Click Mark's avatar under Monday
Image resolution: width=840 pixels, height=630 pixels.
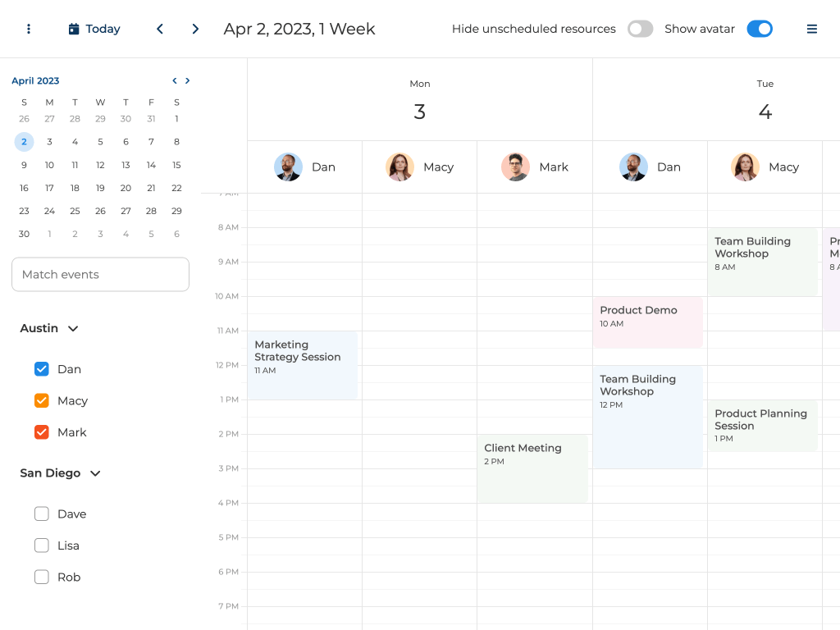click(x=515, y=167)
